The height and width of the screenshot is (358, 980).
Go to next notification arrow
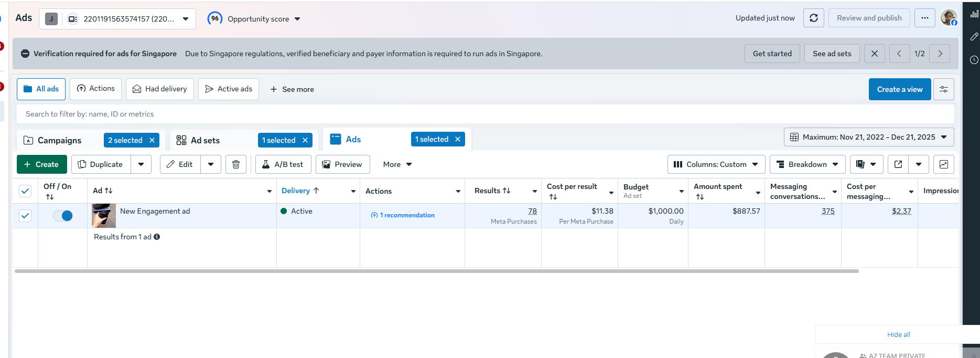pyautogui.click(x=940, y=54)
